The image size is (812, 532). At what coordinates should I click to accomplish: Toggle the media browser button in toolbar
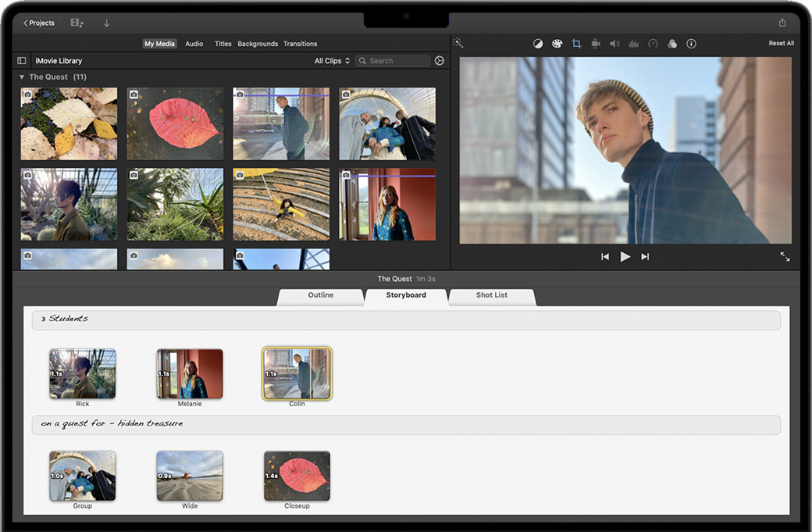point(77,23)
